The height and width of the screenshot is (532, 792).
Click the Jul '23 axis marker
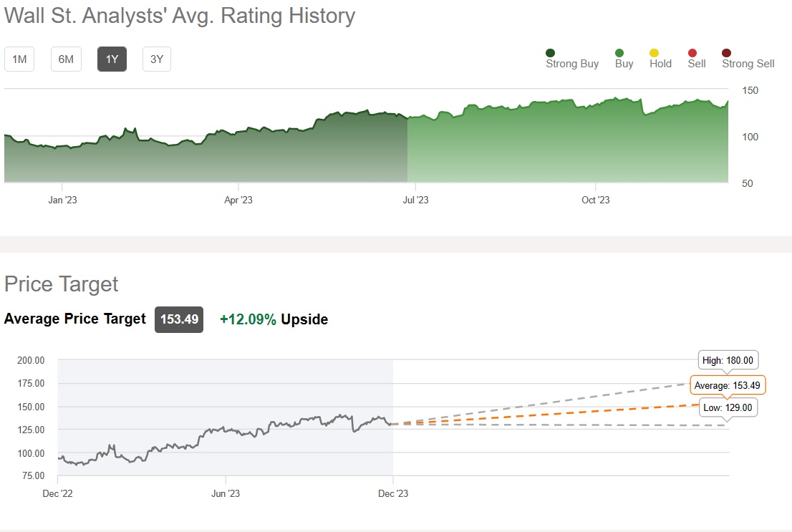415,200
